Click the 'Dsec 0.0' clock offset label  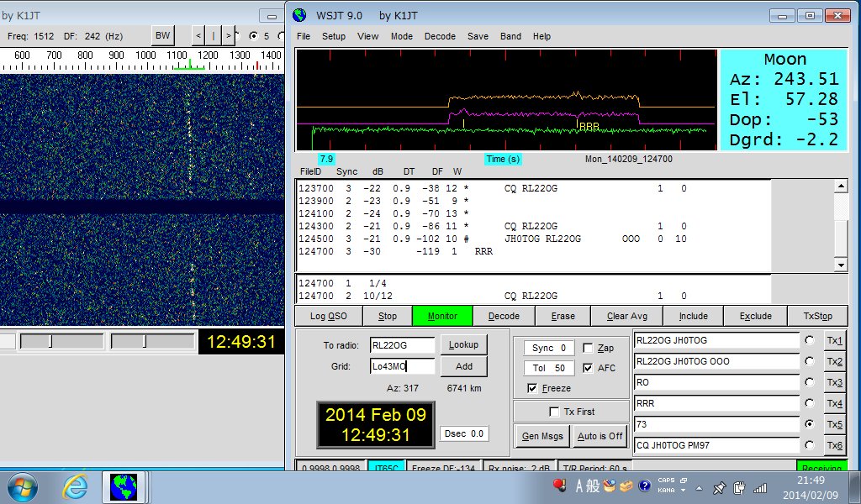464,433
